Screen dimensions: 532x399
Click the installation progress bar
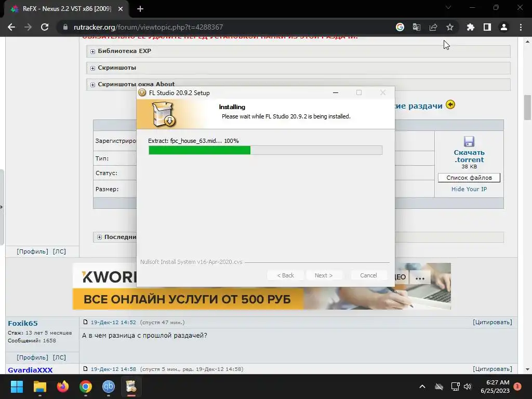point(265,150)
